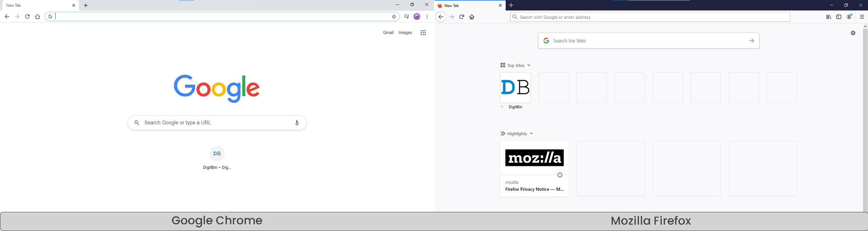Image resolution: width=868 pixels, height=231 pixels.
Task: Go to Firefox's home page
Action: click(x=472, y=17)
